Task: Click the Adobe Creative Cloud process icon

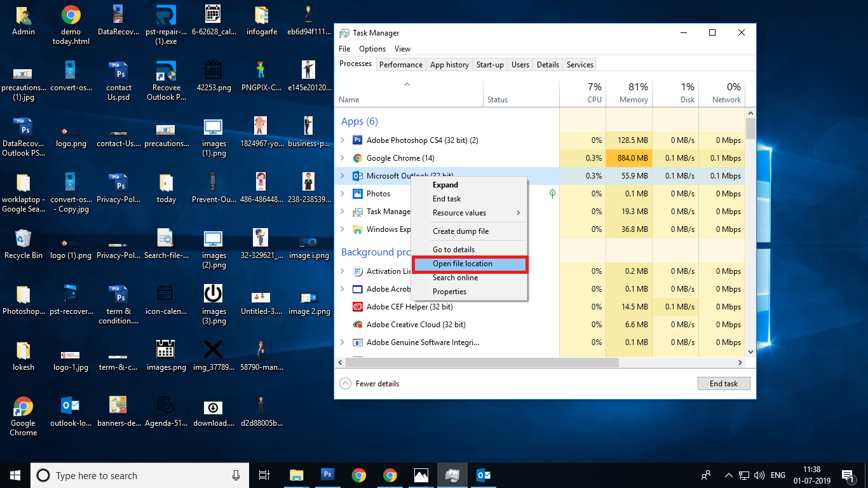Action: point(357,325)
